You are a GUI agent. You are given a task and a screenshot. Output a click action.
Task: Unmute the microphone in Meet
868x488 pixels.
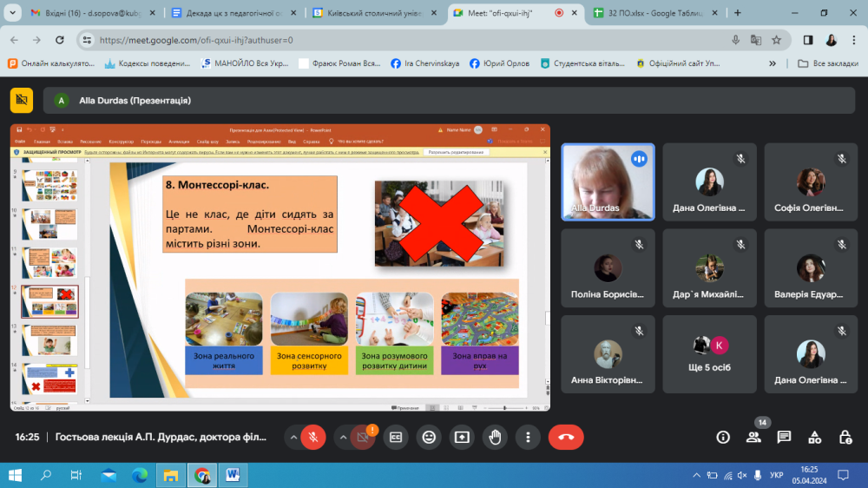click(x=313, y=437)
